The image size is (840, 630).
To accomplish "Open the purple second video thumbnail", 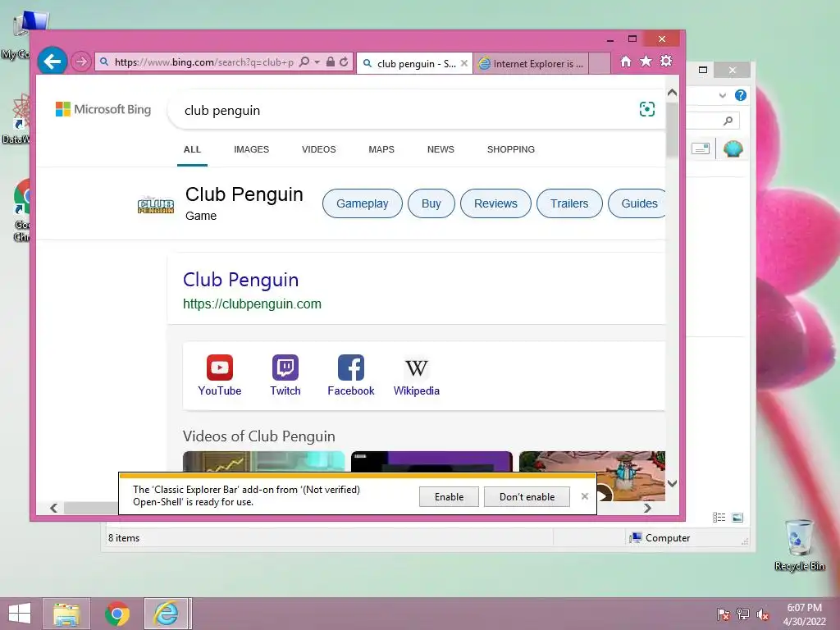I will click(431, 462).
